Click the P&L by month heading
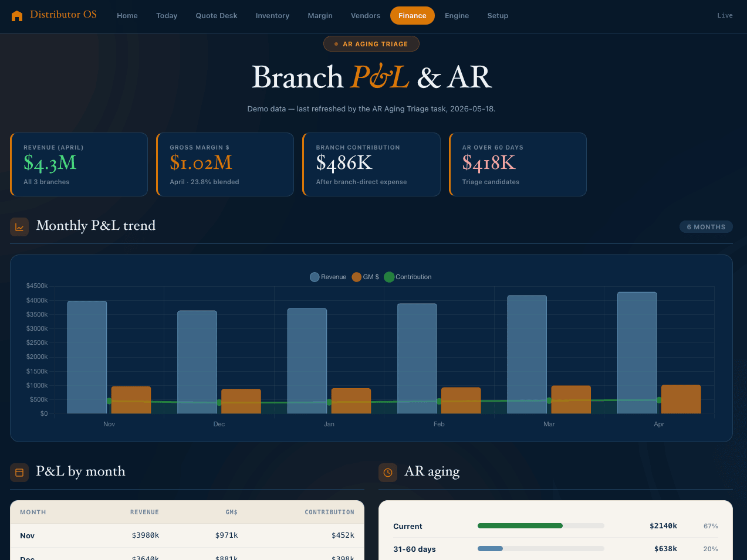 (x=80, y=471)
